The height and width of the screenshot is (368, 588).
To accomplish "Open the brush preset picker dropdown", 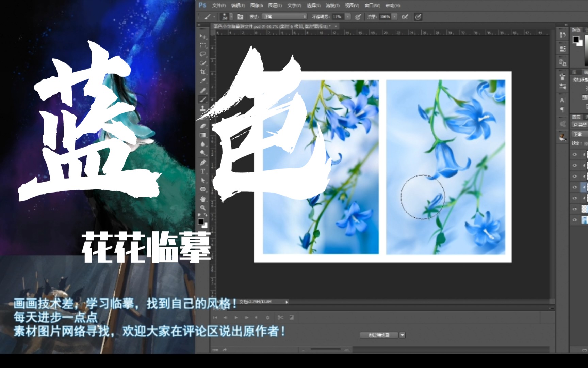I will 231,17.
